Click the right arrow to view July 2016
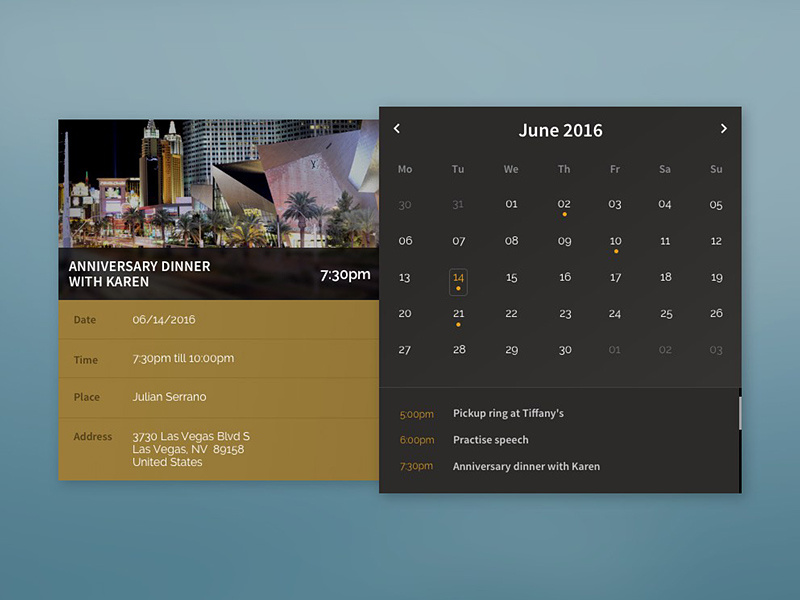The width and height of the screenshot is (800, 600). coord(724,129)
